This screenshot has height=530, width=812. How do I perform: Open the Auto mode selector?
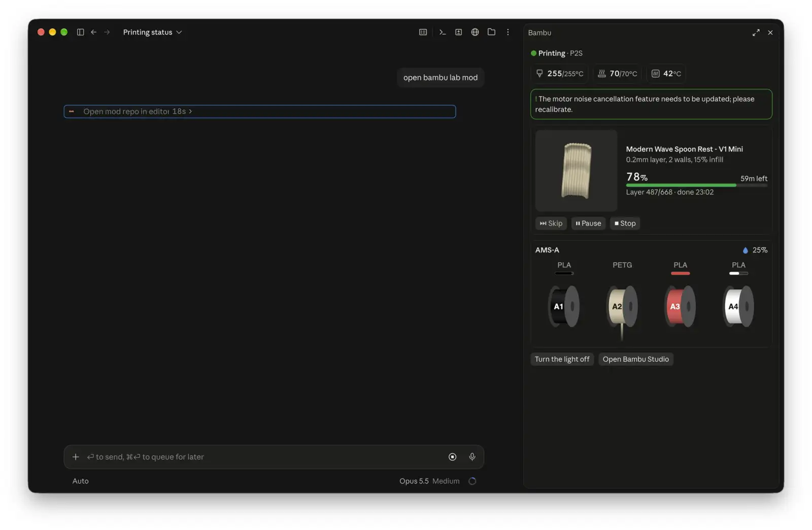[80, 481]
